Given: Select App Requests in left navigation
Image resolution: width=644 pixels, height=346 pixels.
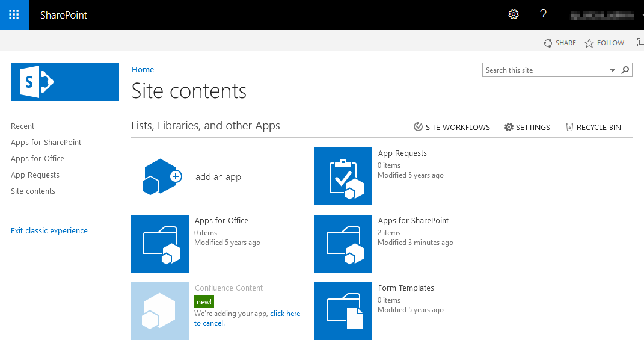Looking at the screenshot, I should pos(35,175).
